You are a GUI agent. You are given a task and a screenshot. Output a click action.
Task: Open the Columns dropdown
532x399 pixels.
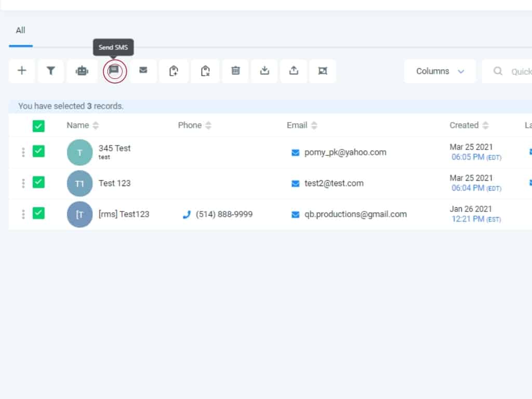[440, 71]
